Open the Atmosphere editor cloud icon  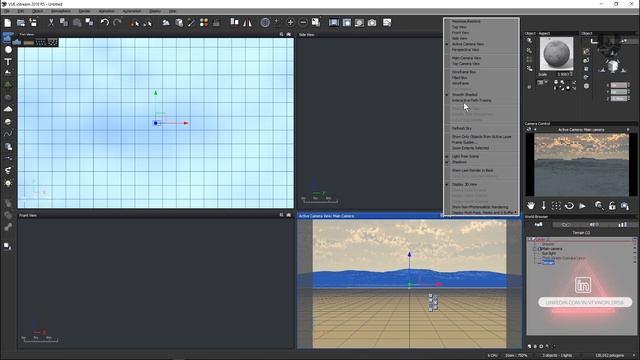click(x=166, y=22)
